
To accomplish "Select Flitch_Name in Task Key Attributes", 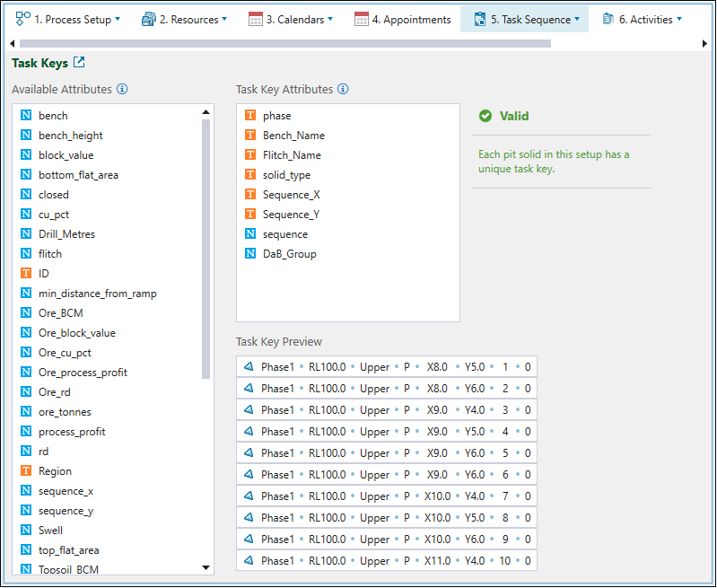I will (x=292, y=155).
